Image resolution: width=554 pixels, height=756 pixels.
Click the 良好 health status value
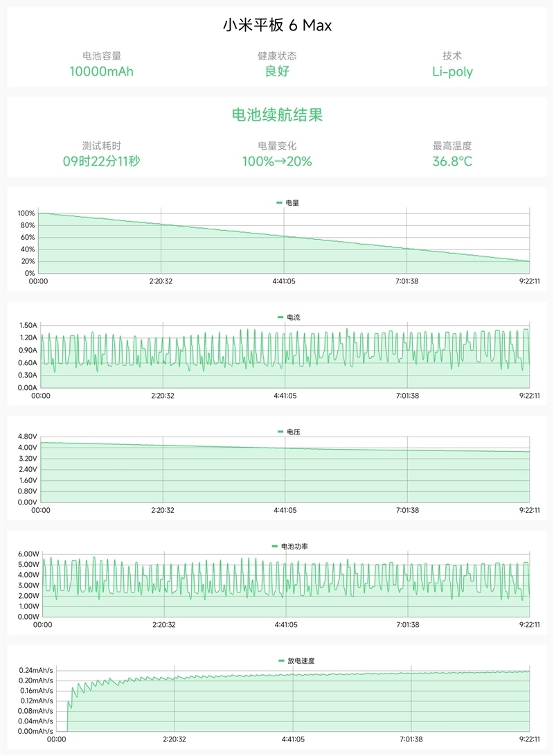coord(277,71)
